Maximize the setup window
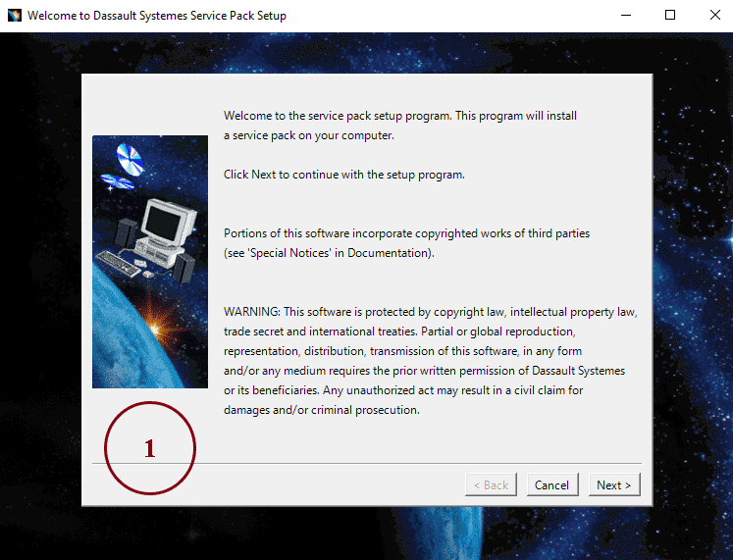733x560 pixels. (x=670, y=16)
